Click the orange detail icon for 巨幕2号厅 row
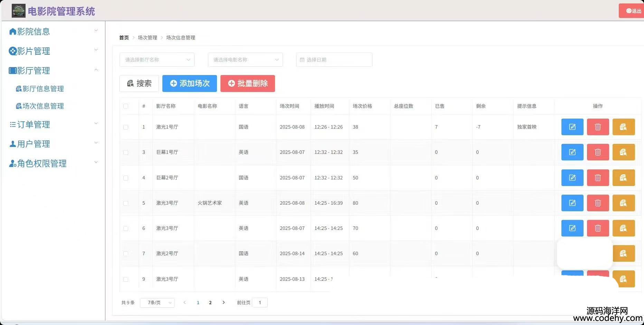Screen dimensions: 644x325 (x=623, y=178)
